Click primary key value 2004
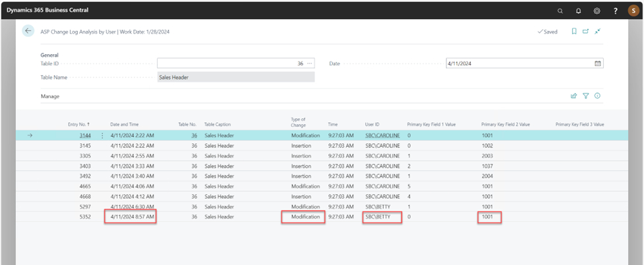644x265 pixels. click(487, 176)
